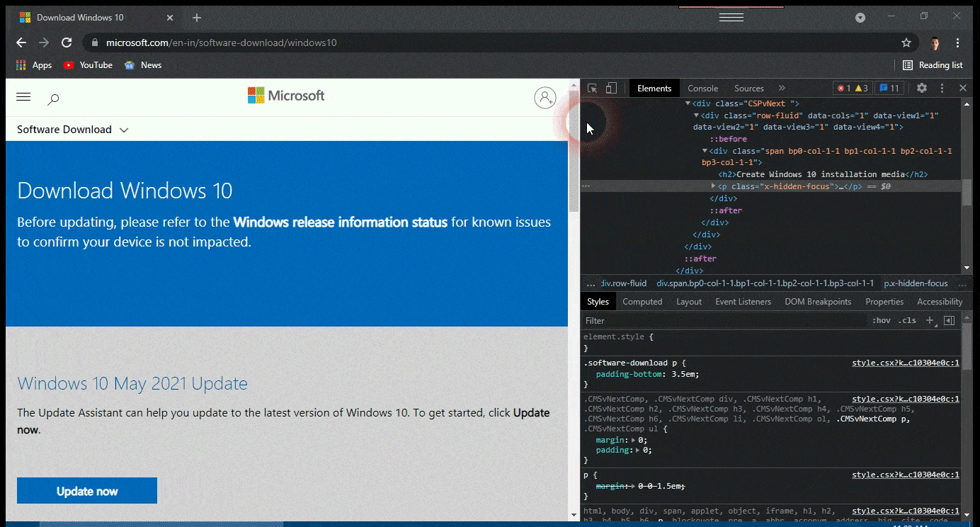The image size is (980, 527).
Task: Open the Accessibility tab
Action: (x=940, y=302)
